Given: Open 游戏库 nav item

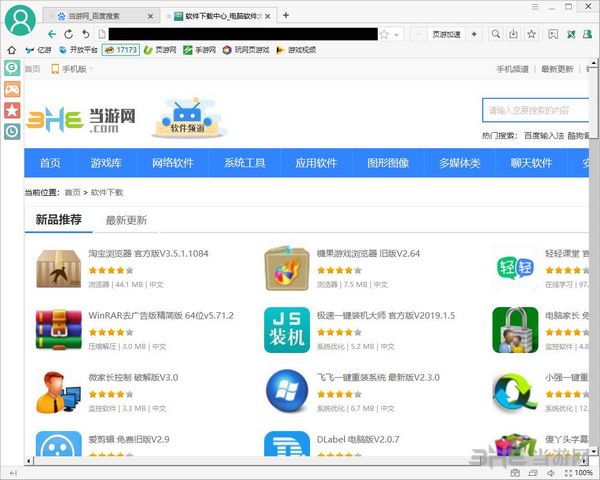Looking at the screenshot, I should pos(106,163).
